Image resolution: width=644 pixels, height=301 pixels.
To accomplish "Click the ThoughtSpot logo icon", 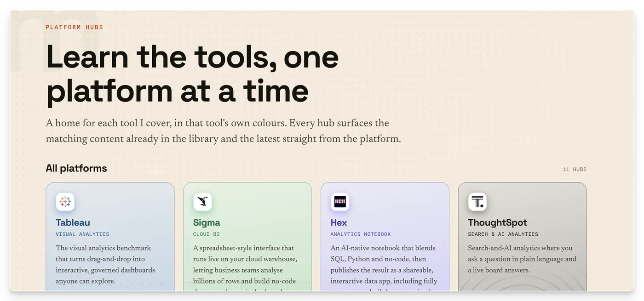I will pyautogui.click(x=477, y=202).
